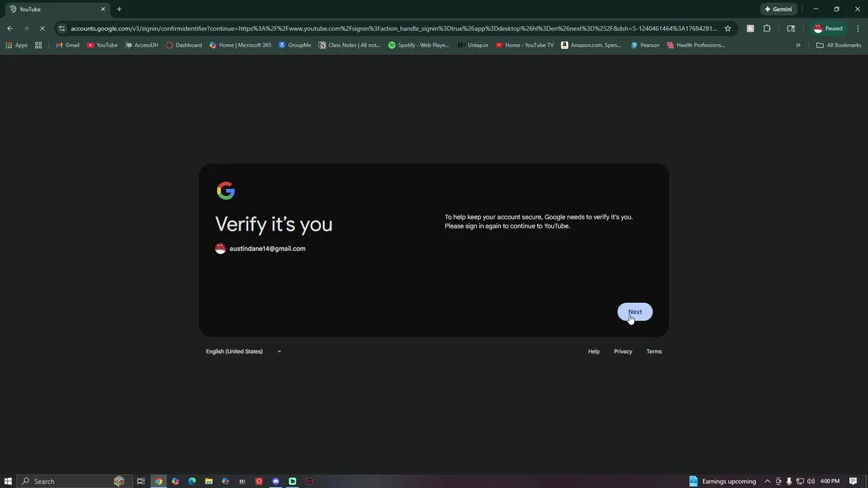Viewport: 868px width, 488px height.
Task: Click the Chrome taskbar icon
Action: pyautogui.click(x=159, y=481)
